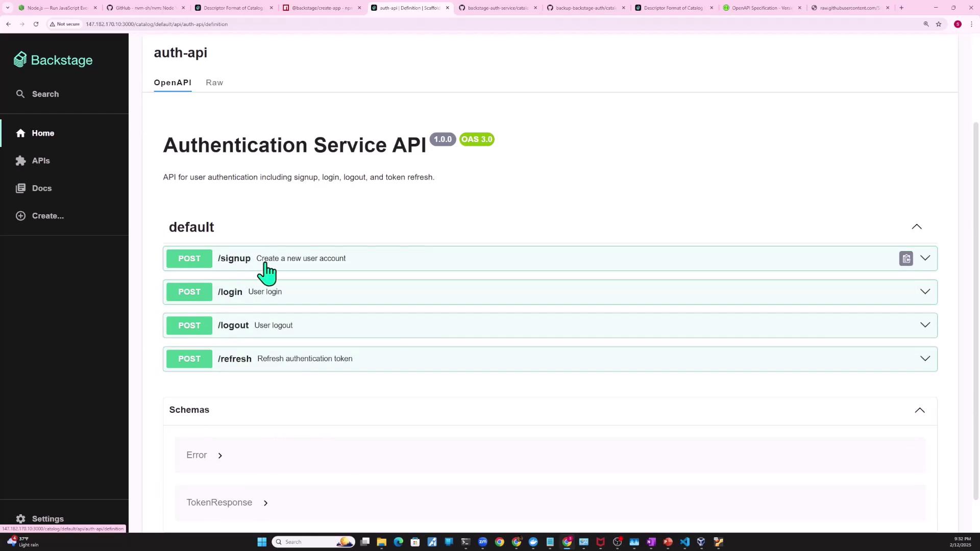
Task: Collapse the default section arrow
Action: [917, 227]
